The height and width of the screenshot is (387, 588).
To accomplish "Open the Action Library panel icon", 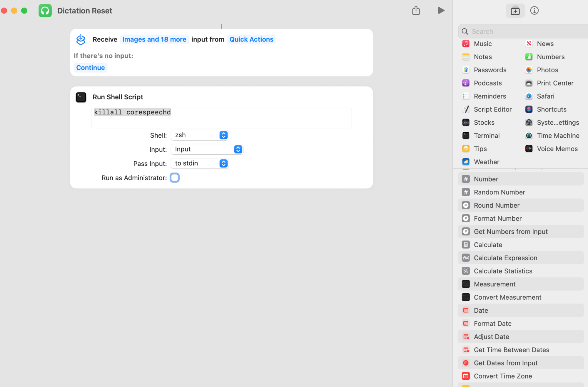I will [515, 11].
